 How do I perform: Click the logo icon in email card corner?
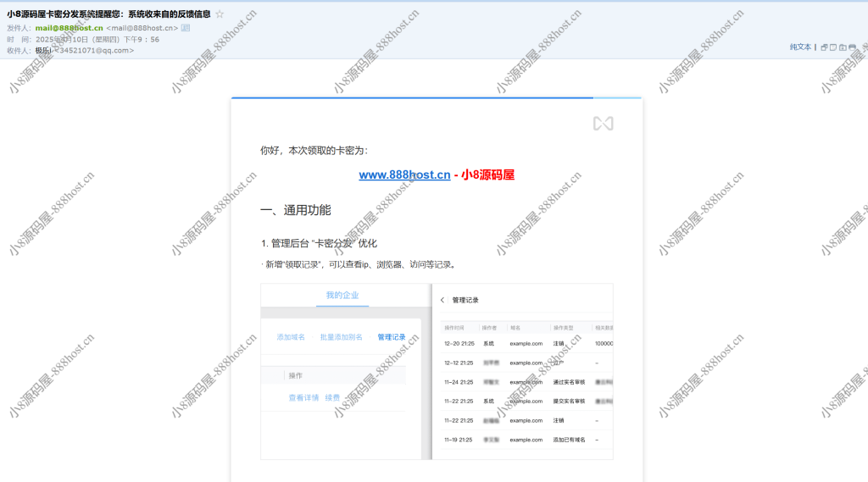(603, 124)
